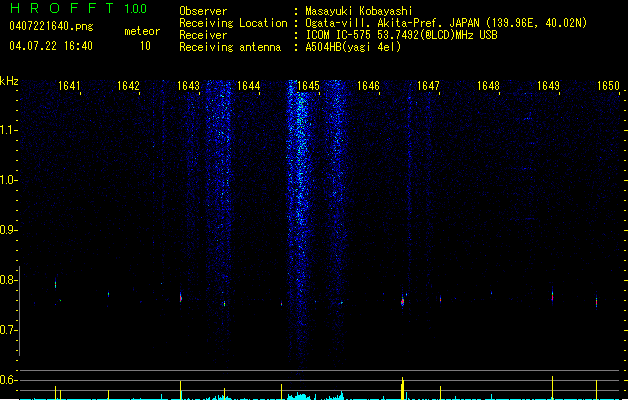Click the 1645 time axis label
Image resolution: width=629 pixels, height=400 pixels.
(308, 86)
